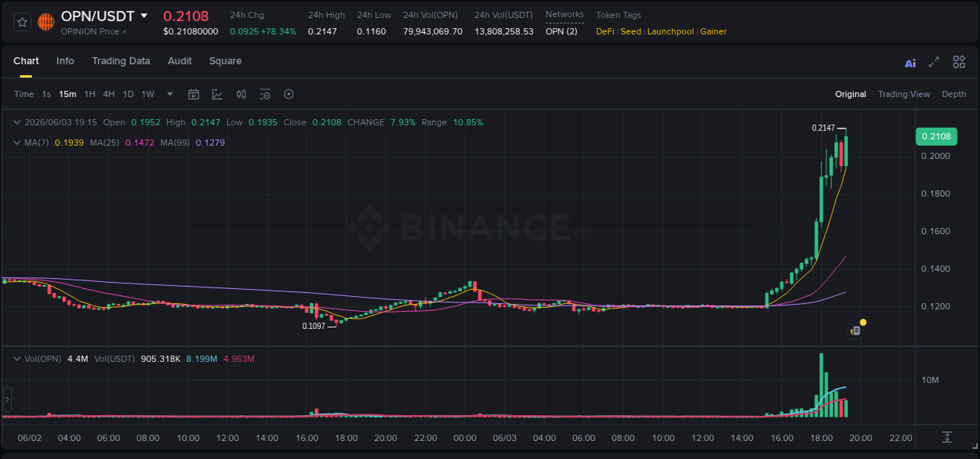Open the hexagon chart settings icon
This screenshot has height=459, width=980.
pos(289,94)
